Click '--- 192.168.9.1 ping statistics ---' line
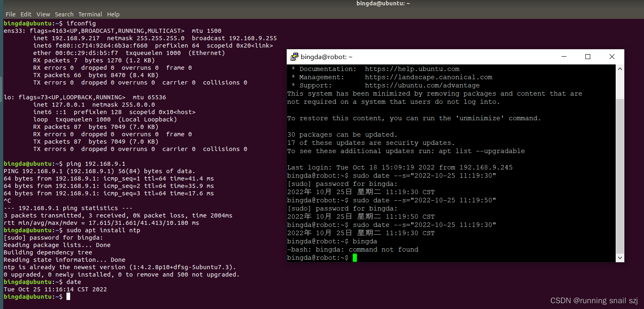This screenshot has width=644, height=309. click(68, 208)
